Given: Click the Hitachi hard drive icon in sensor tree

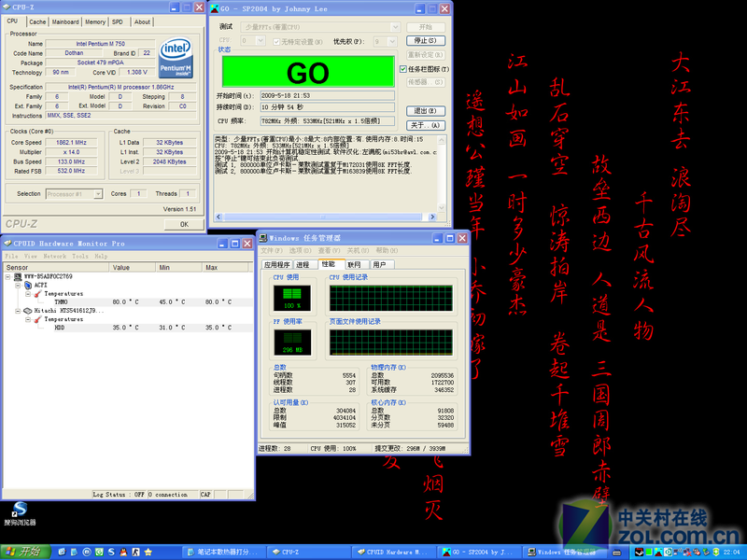Looking at the screenshot, I should tap(28, 311).
